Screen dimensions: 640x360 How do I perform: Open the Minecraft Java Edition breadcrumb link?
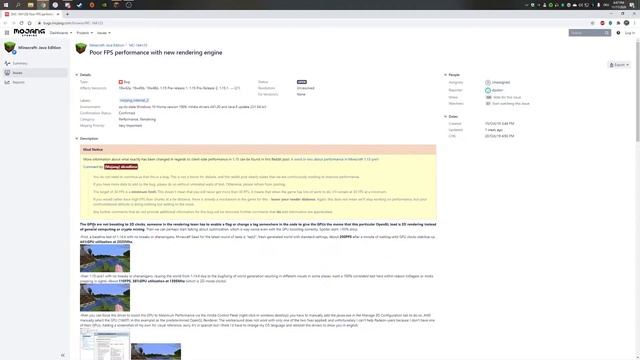tap(107, 45)
